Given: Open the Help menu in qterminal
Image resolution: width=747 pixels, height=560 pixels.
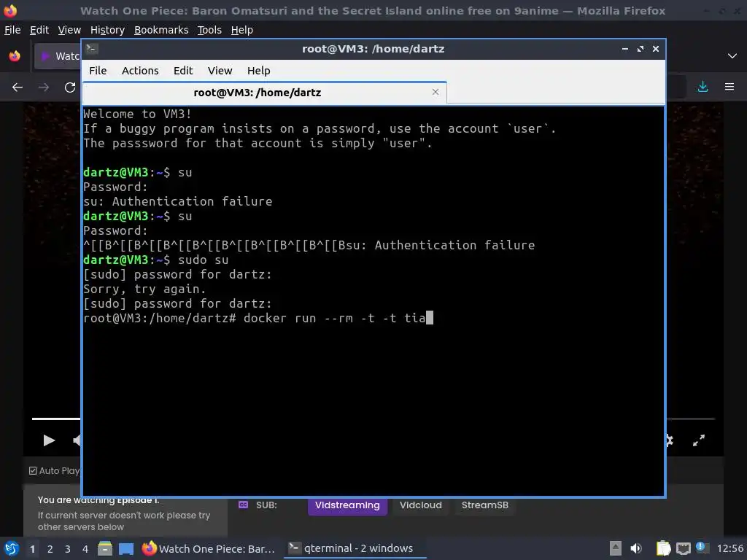Looking at the screenshot, I should point(259,71).
